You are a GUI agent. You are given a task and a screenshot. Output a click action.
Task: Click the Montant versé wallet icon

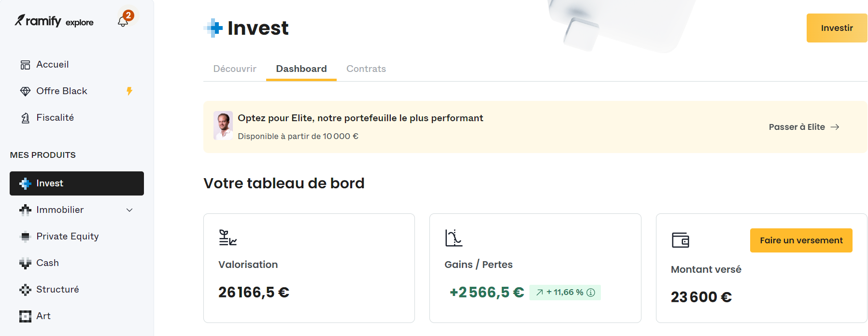680,240
